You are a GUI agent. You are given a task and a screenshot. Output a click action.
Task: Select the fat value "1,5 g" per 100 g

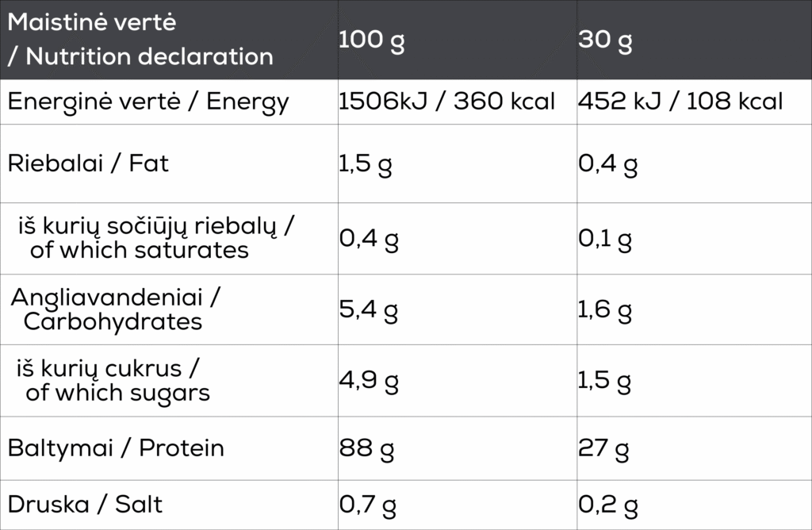click(x=366, y=165)
